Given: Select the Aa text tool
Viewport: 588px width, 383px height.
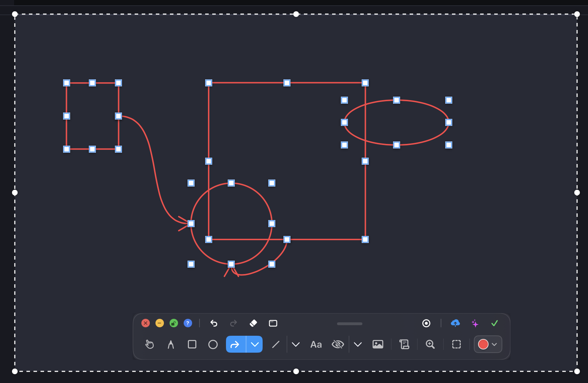Looking at the screenshot, I should click(316, 344).
